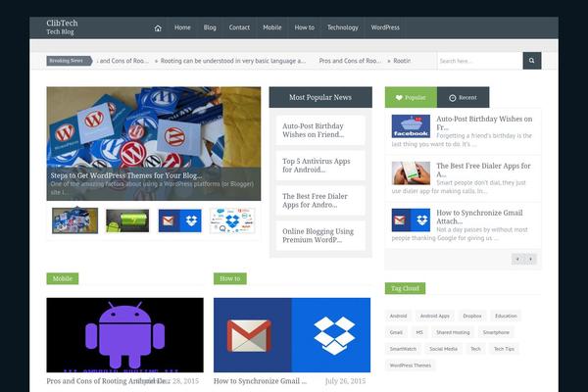This screenshot has height=392, width=588.
Task: Select the WordPress badges slider thumbnail
Action: point(75,220)
